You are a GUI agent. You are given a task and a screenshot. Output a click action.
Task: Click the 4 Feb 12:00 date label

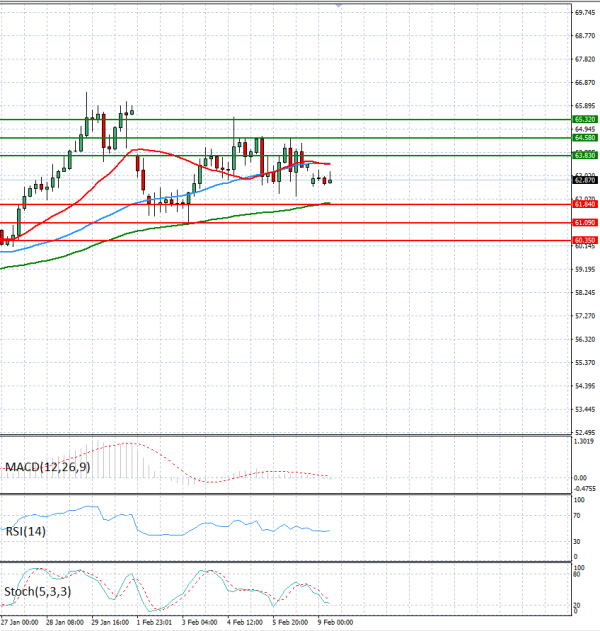pos(245,622)
